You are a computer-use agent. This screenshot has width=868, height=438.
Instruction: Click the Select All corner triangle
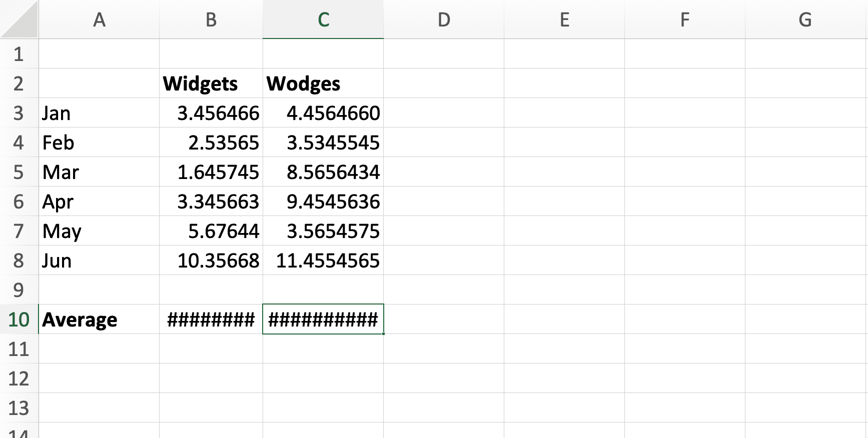point(19,19)
